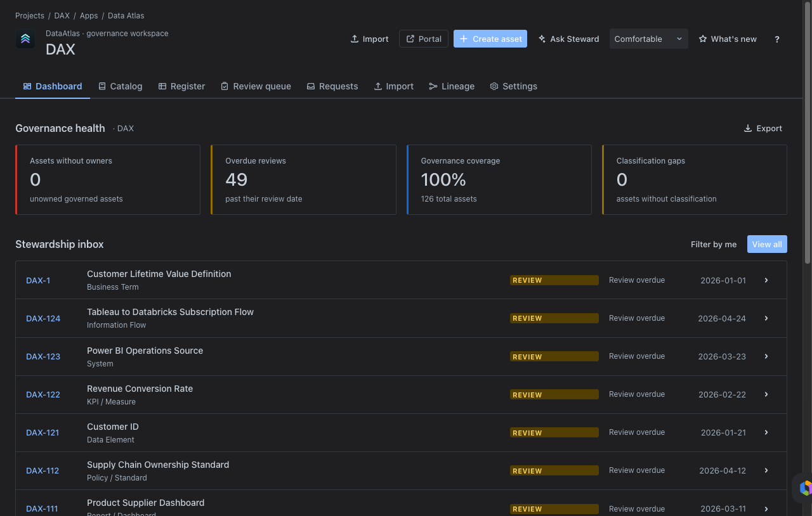812x516 pixels.
Task: Click Projects in the breadcrumb
Action: 30,15
